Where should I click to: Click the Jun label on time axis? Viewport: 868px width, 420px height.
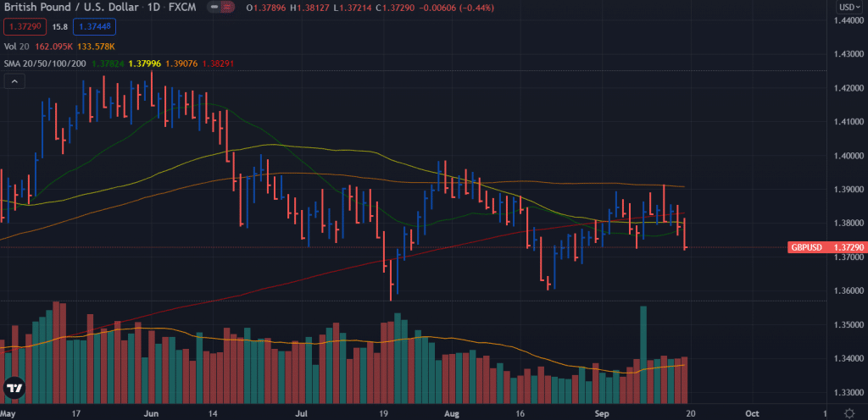(x=151, y=413)
